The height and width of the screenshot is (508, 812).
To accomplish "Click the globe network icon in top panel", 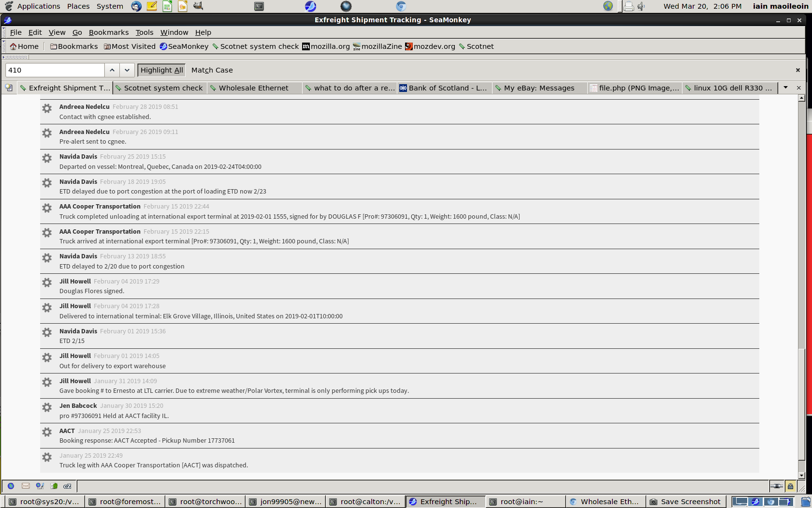I will (608, 6).
